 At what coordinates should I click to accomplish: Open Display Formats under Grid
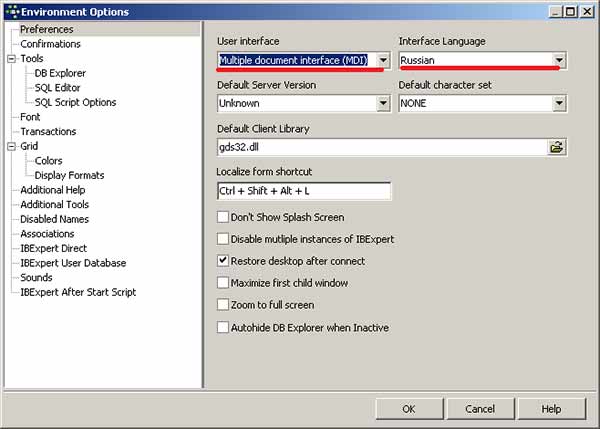[x=69, y=175]
